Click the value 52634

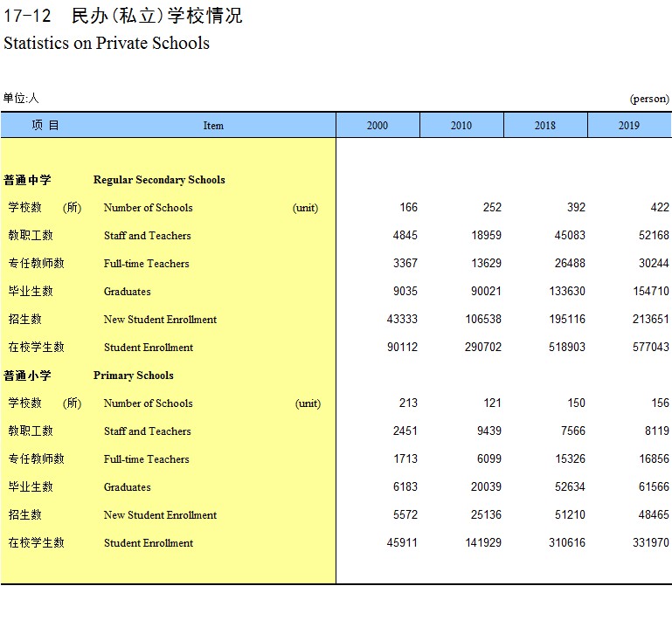pyautogui.click(x=570, y=486)
